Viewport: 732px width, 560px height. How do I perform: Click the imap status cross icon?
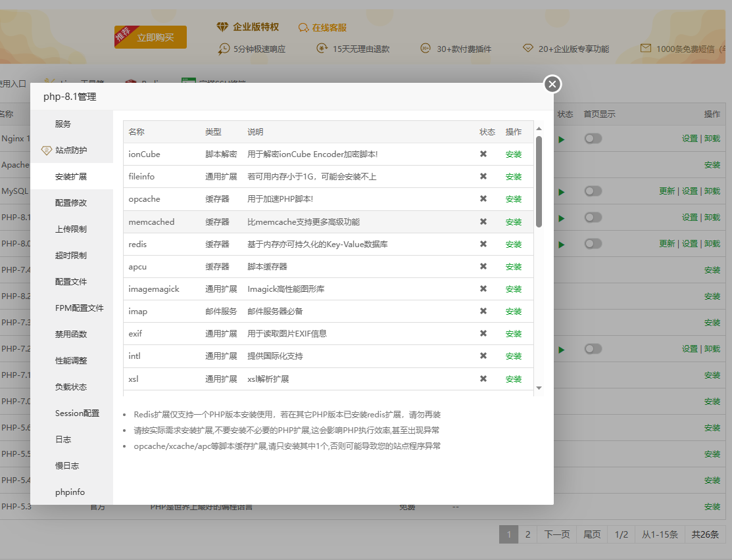[483, 311]
